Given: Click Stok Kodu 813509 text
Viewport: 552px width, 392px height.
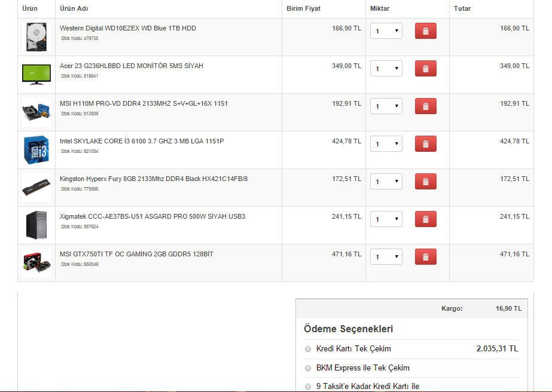Looking at the screenshot, I should 80,114.
